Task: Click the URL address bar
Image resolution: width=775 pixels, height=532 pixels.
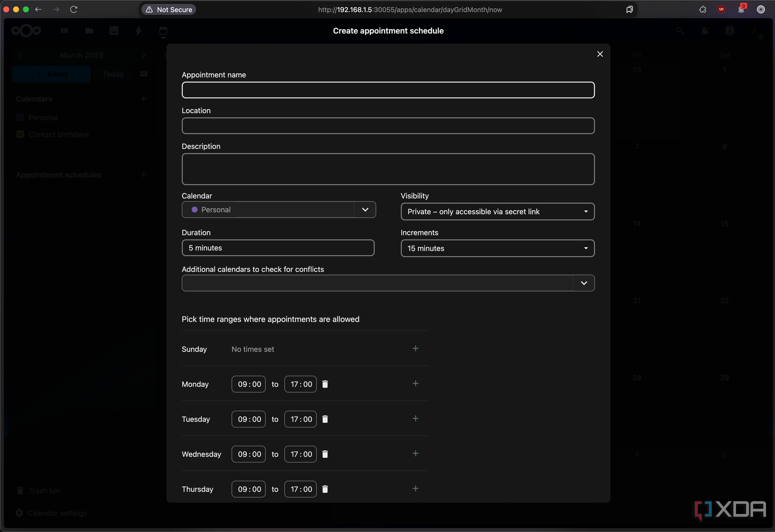Action: pos(410,10)
